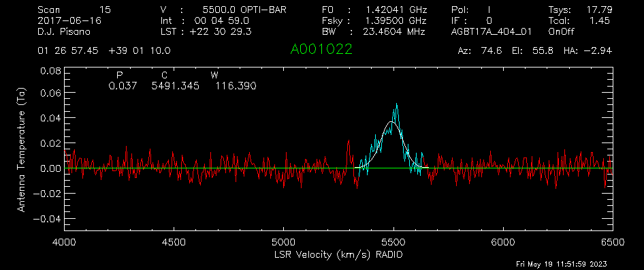Click the x-axis tick label 4500
Screen dimensions: 644x270
click(174, 241)
